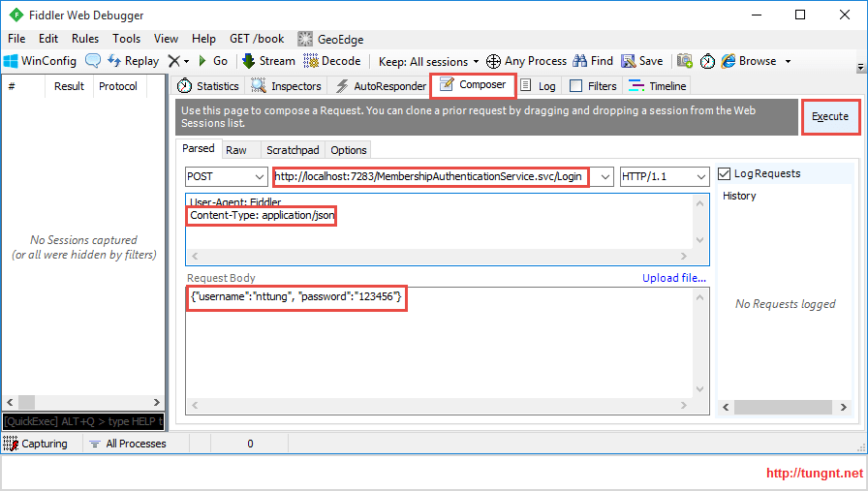Click History panel scroll-right arrow
Viewport: 868px width, 491px height.
click(844, 407)
